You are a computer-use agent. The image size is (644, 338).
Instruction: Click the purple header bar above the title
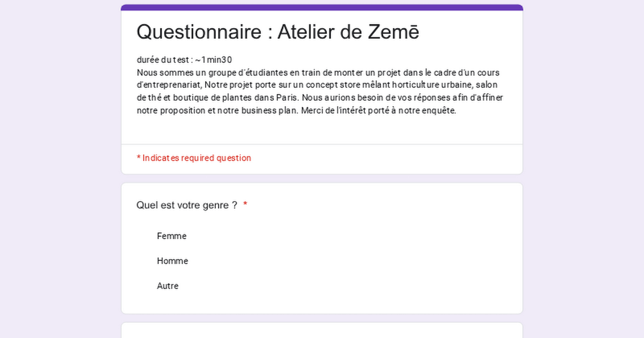[322, 8]
